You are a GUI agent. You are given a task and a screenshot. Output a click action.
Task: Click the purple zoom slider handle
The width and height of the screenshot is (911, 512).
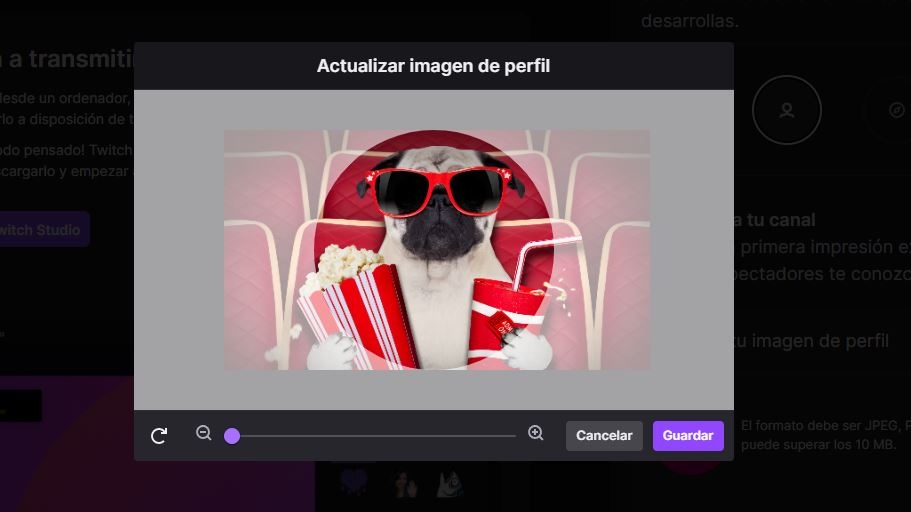(x=232, y=436)
